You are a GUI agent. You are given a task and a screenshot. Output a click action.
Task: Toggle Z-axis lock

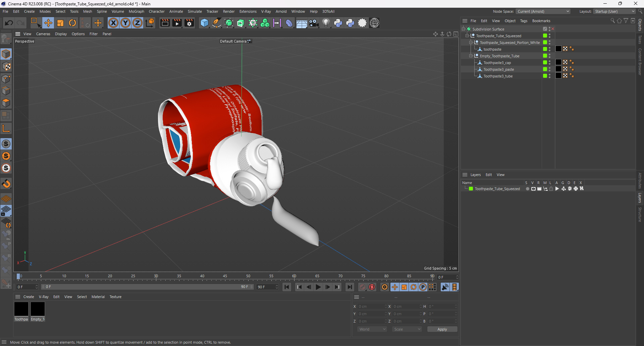pos(138,23)
